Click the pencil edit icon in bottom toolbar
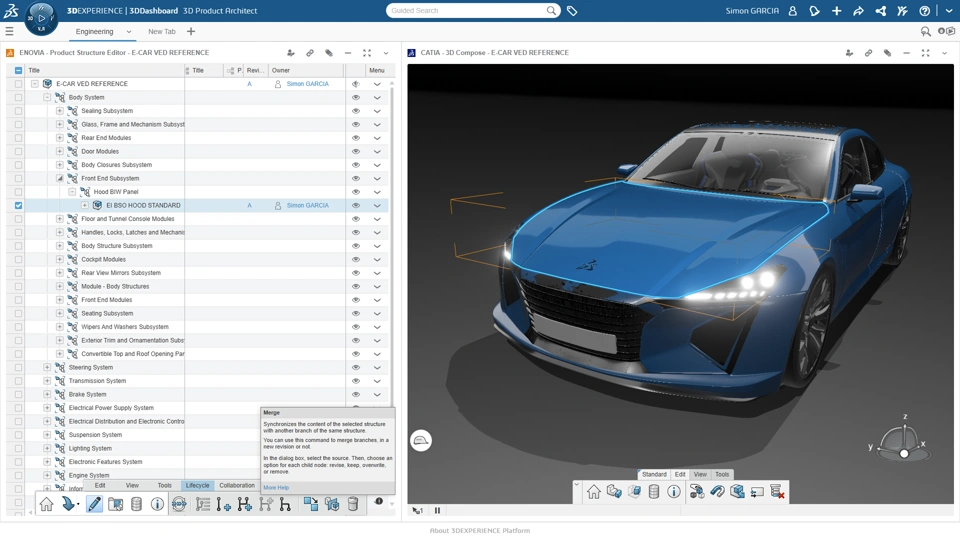 pos(94,504)
